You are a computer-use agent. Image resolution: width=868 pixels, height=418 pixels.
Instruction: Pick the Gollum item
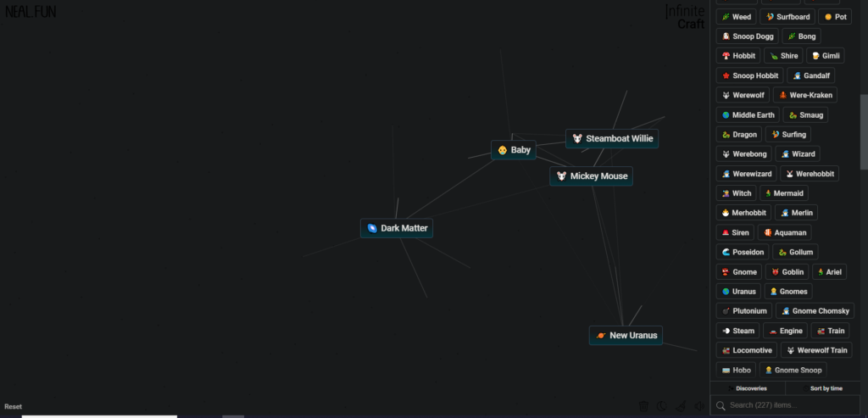(795, 252)
